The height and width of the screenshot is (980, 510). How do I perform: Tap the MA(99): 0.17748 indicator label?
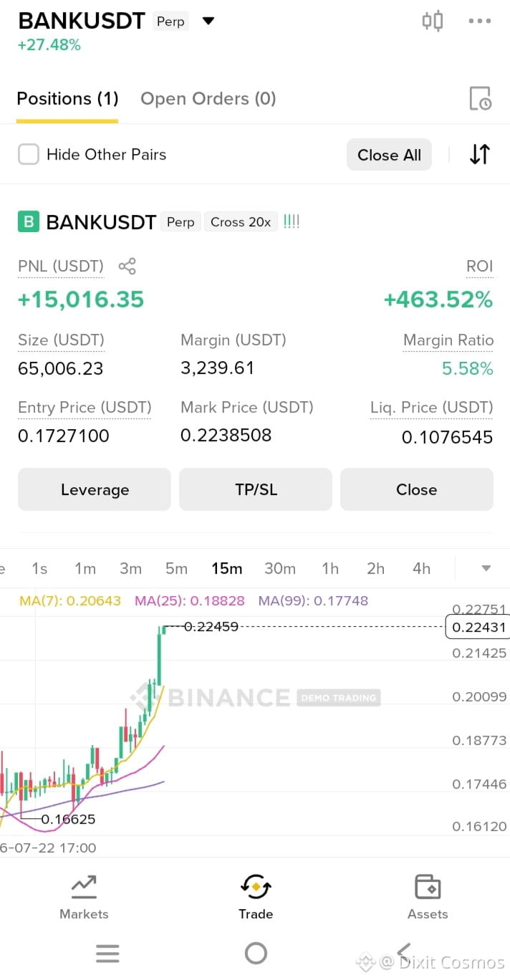pos(313,600)
